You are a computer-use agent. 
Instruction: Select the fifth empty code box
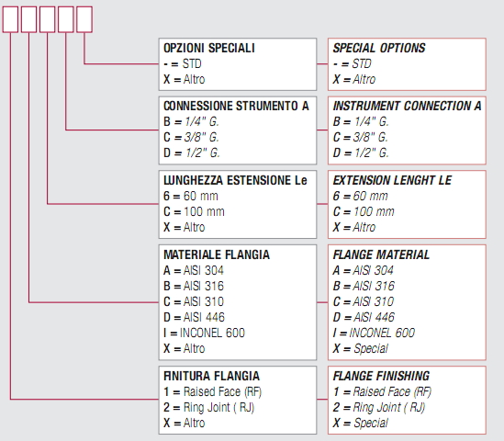(x=84, y=19)
